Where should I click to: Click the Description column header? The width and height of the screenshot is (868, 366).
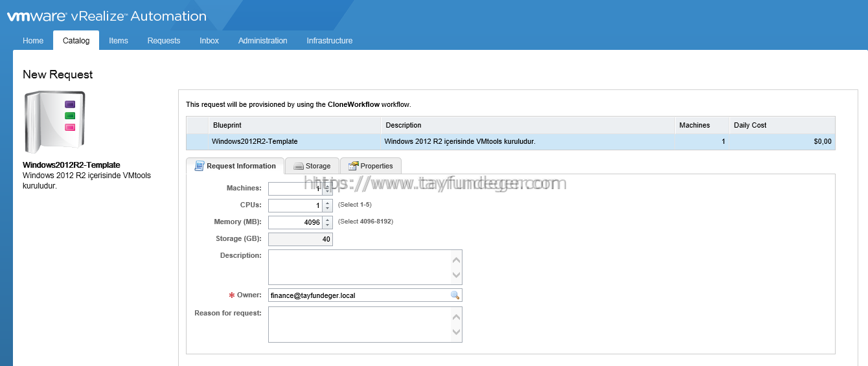tap(527, 125)
